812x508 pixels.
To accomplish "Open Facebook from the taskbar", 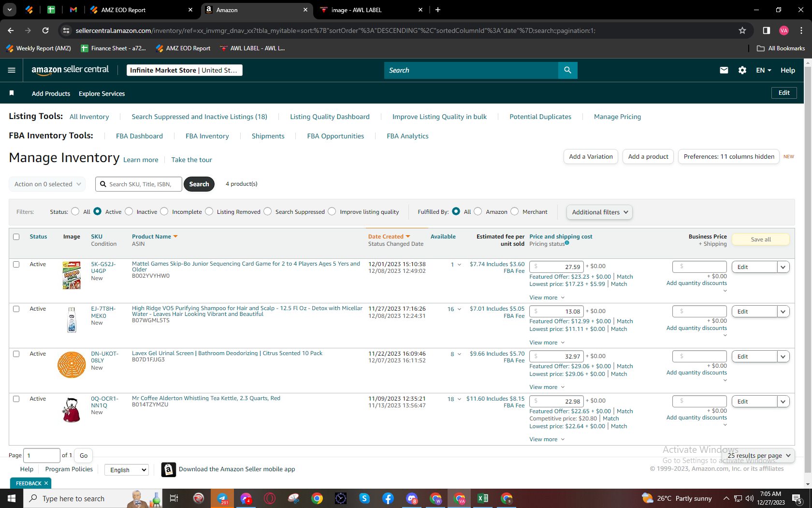I will click(388, 498).
